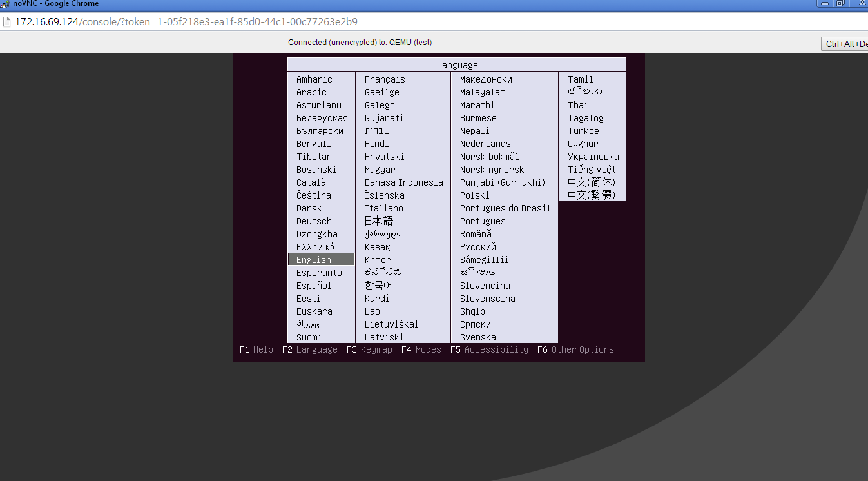Choose Malayalam language

tap(483, 92)
